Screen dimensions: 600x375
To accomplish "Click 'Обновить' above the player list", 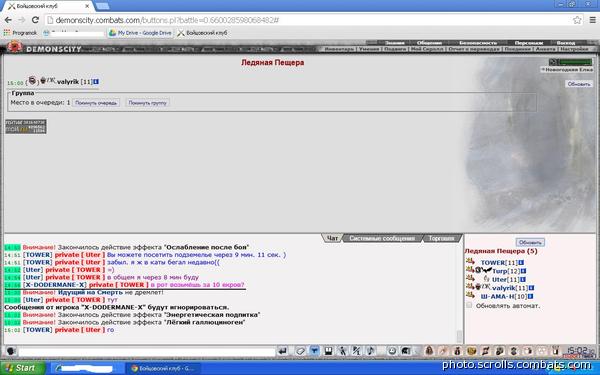I will pyautogui.click(x=530, y=242).
